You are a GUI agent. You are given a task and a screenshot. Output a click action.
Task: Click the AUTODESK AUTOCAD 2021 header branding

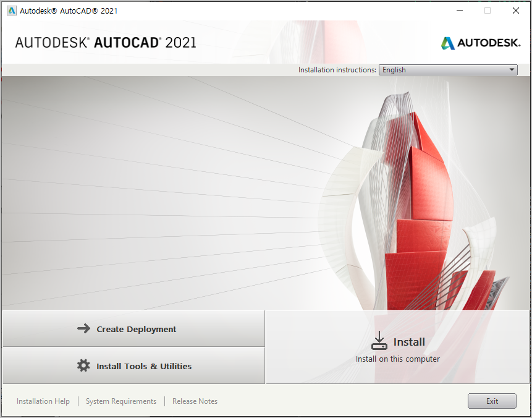click(105, 43)
